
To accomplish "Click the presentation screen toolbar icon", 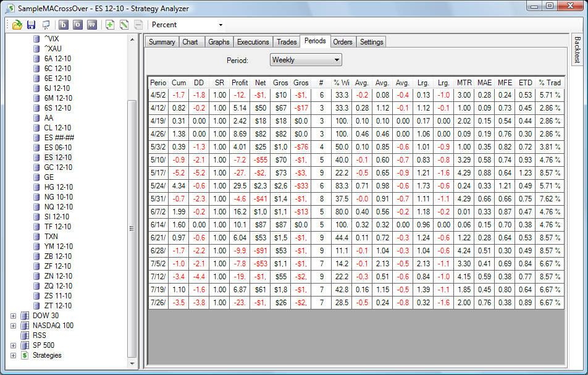I will 46,25.
